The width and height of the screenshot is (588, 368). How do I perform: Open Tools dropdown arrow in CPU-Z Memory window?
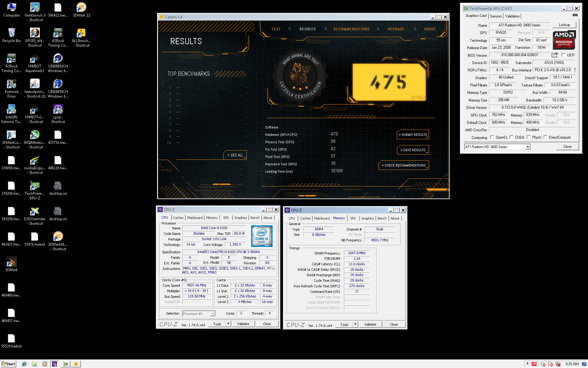[x=355, y=324]
